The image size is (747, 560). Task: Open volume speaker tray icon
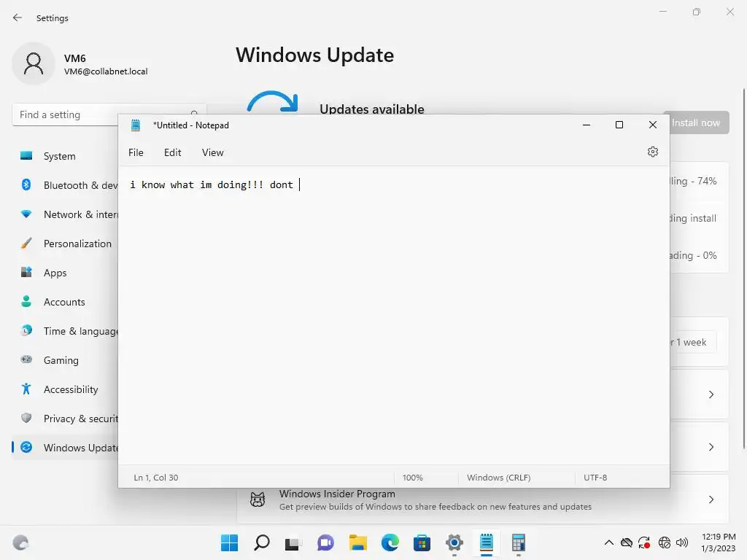tap(682, 542)
